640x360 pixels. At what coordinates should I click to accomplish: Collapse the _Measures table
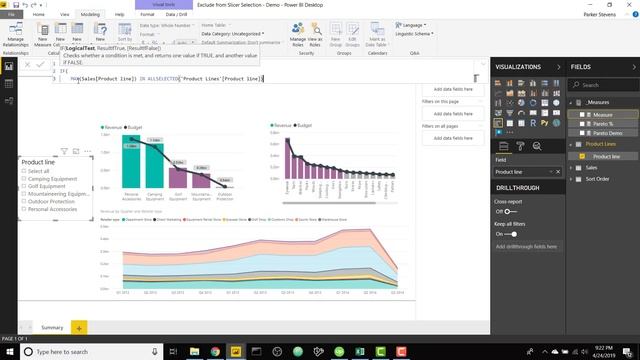click(571, 102)
